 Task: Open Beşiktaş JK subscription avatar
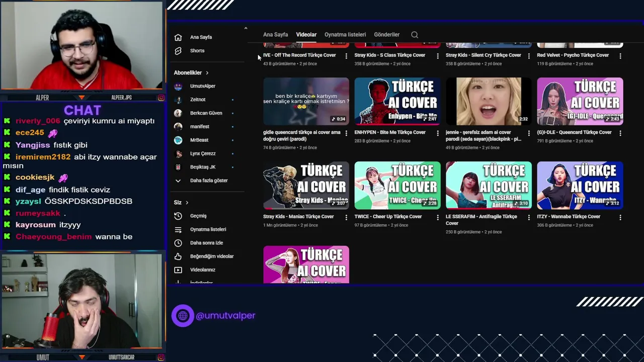pyautogui.click(x=178, y=167)
